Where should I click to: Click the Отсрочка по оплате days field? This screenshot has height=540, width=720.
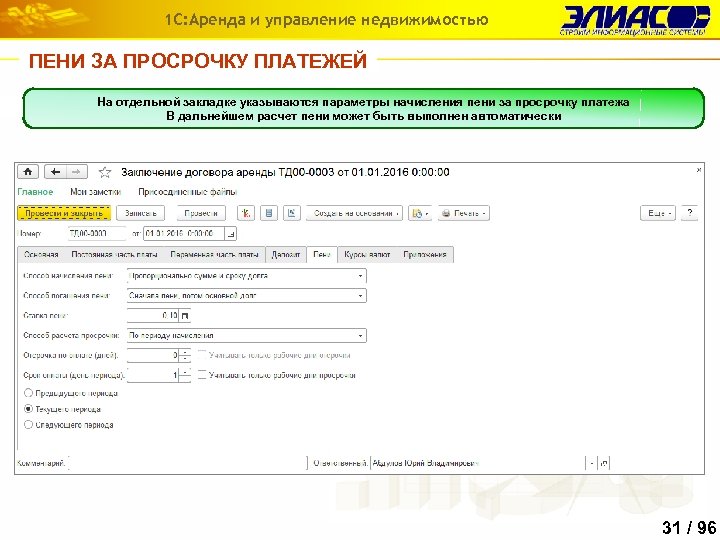tap(153, 355)
